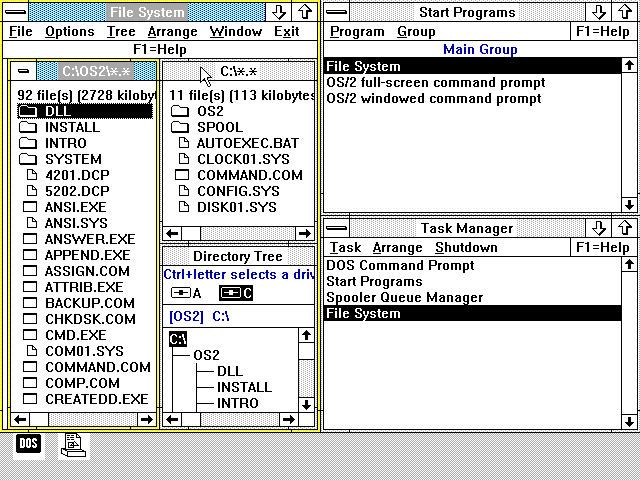
Task: Click scroll down arrow in Start Programs list
Action: coord(629,204)
